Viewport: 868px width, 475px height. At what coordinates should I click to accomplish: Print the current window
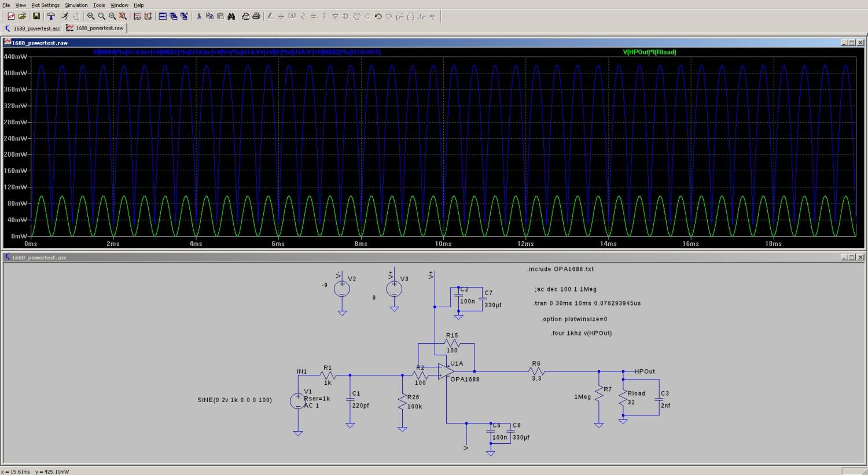click(x=256, y=16)
